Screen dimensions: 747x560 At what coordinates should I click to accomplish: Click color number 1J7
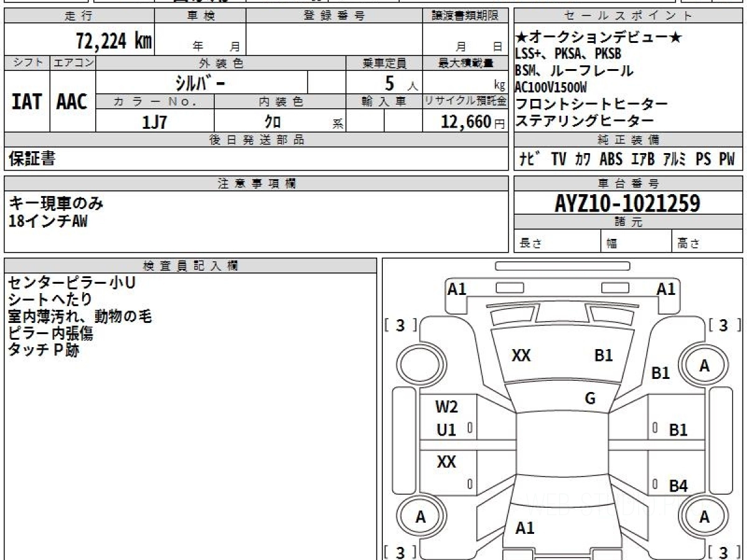(154, 122)
